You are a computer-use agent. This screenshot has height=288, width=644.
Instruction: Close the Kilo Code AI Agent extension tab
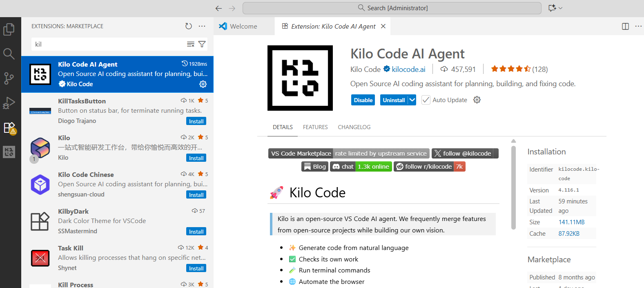pos(383,26)
